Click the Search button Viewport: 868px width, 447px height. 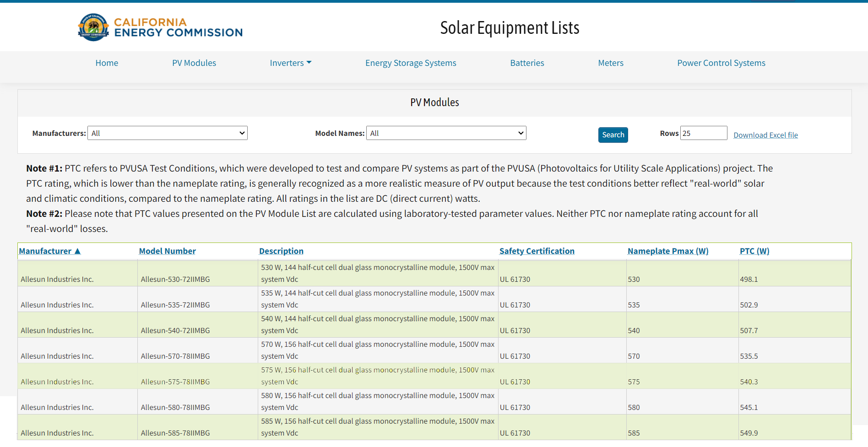[613, 135]
